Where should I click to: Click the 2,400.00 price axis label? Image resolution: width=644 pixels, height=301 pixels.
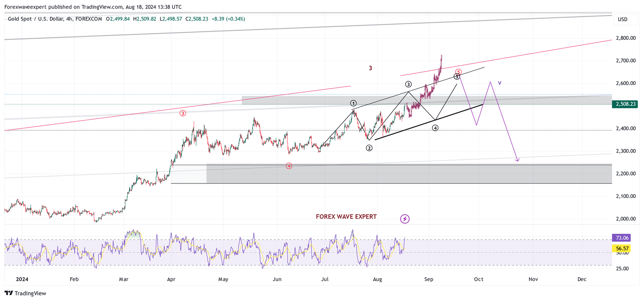pos(626,129)
